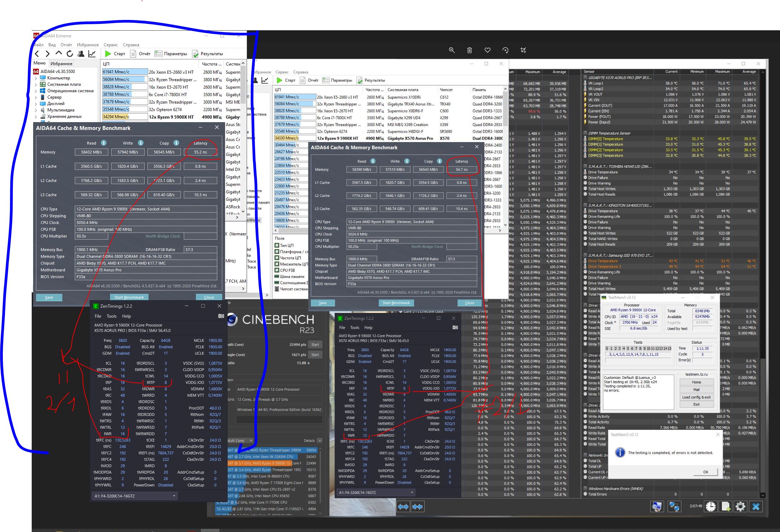
Task: Expand the Системная плата tree node
Action: point(36,84)
